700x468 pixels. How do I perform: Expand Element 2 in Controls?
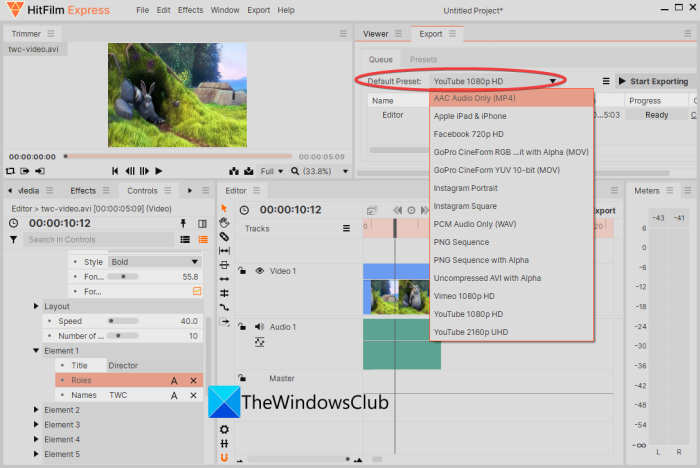pos(36,410)
